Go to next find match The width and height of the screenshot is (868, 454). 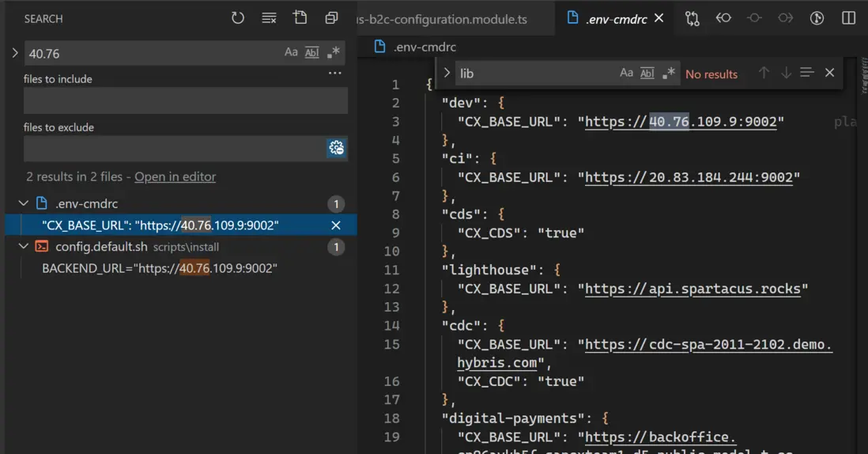coord(786,73)
